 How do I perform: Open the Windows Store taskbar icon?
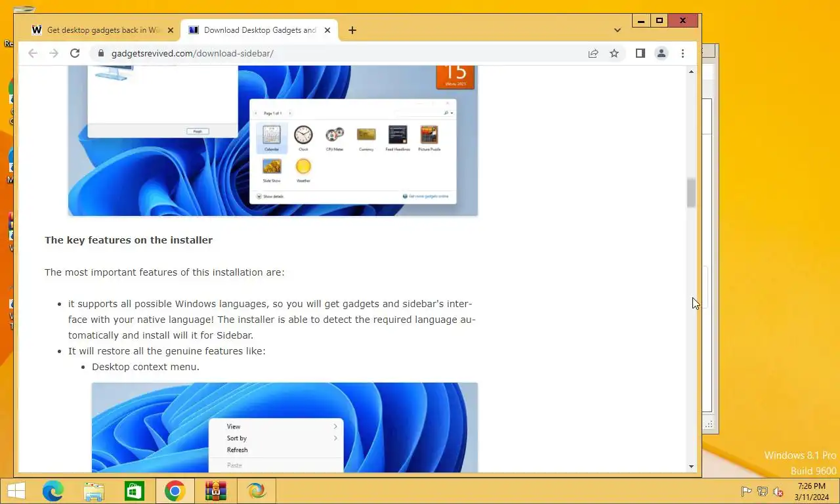point(135,491)
